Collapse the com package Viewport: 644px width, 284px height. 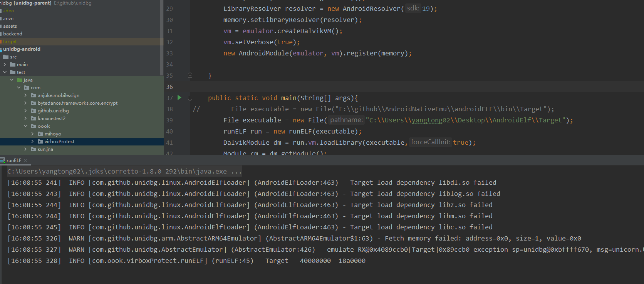point(18,88)
